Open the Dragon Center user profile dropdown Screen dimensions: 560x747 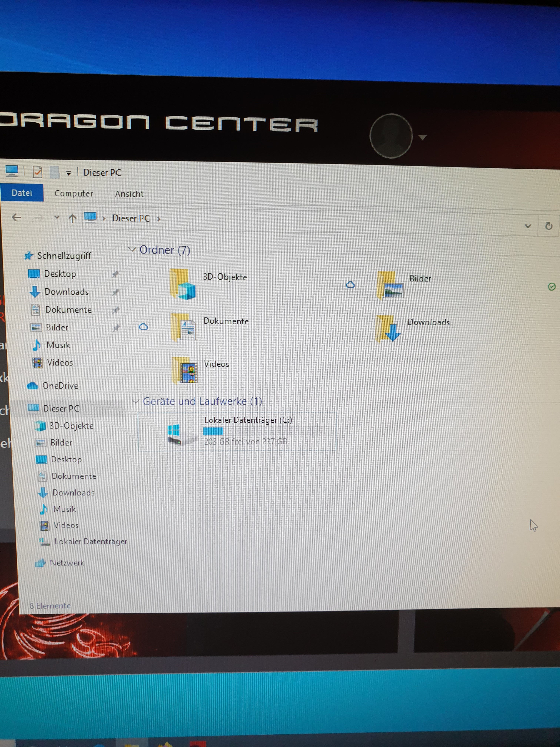tap(423, 137)
